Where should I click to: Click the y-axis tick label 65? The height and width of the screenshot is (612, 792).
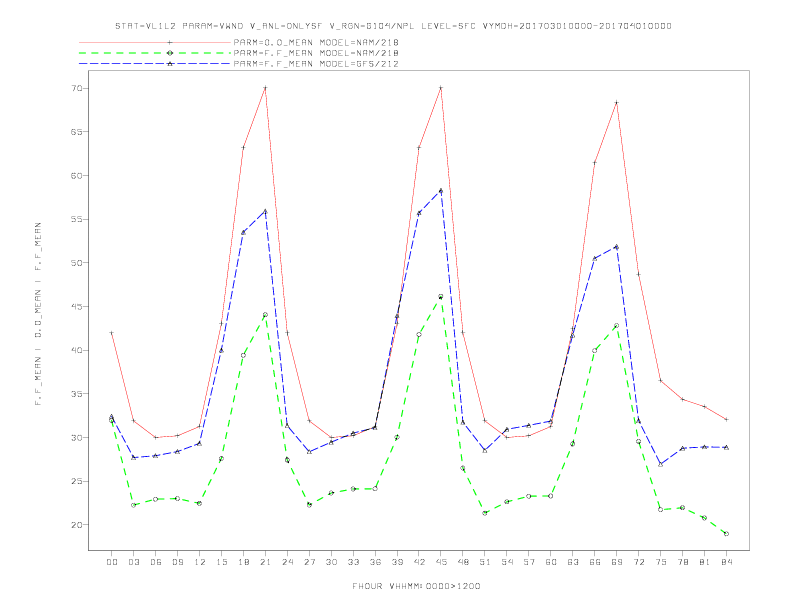click(x=77, y=132)
